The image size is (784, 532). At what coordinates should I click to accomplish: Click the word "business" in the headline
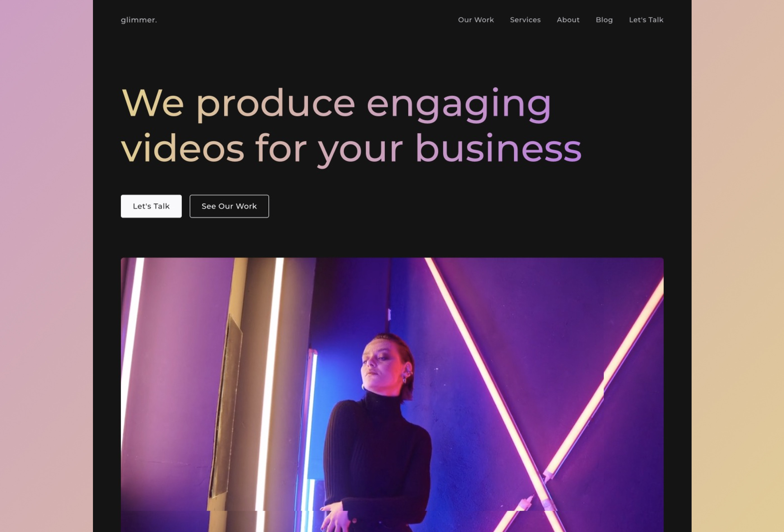[498, 148]
